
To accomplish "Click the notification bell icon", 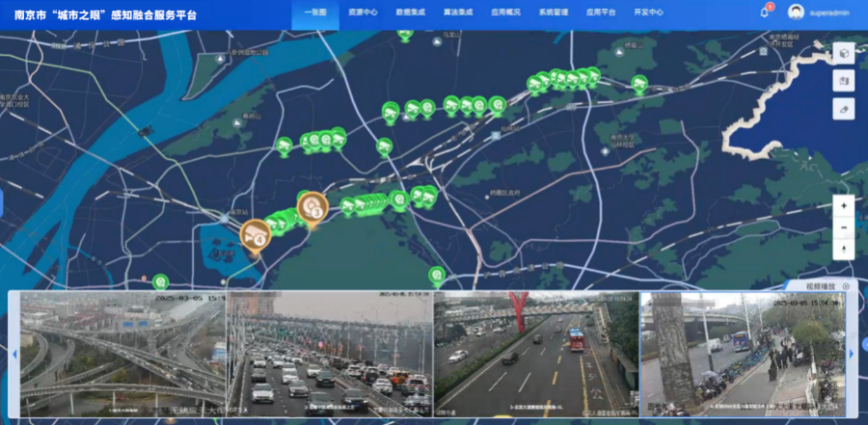I will point(764,13).
